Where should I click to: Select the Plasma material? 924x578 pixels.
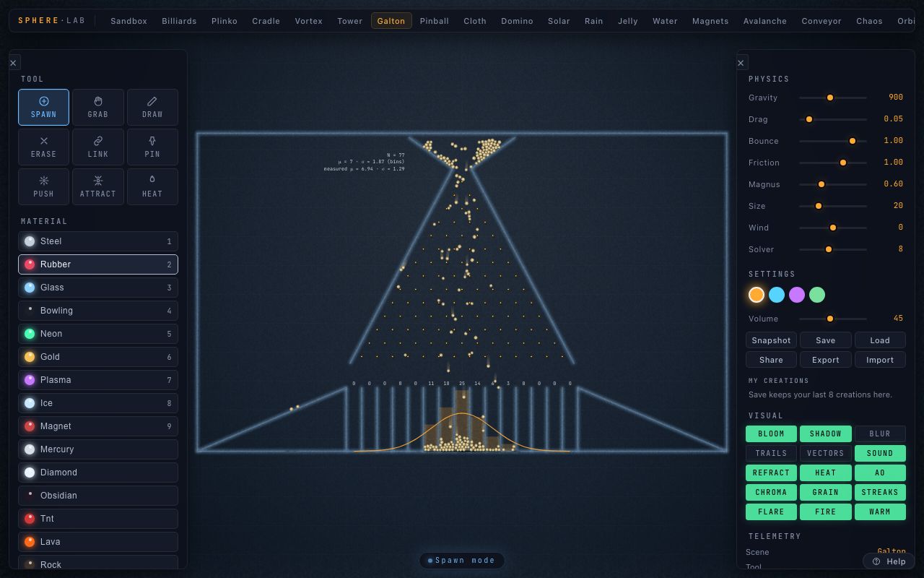coord(98,380)
